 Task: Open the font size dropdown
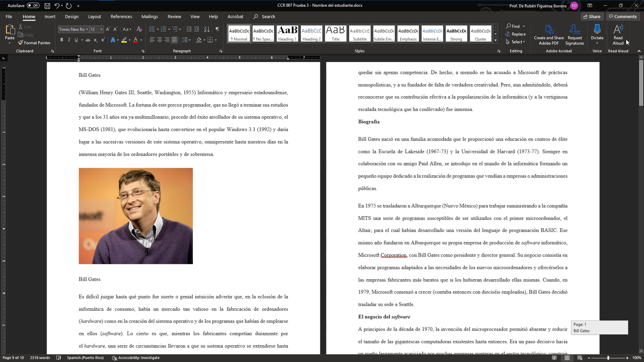(x=101, y=29)
